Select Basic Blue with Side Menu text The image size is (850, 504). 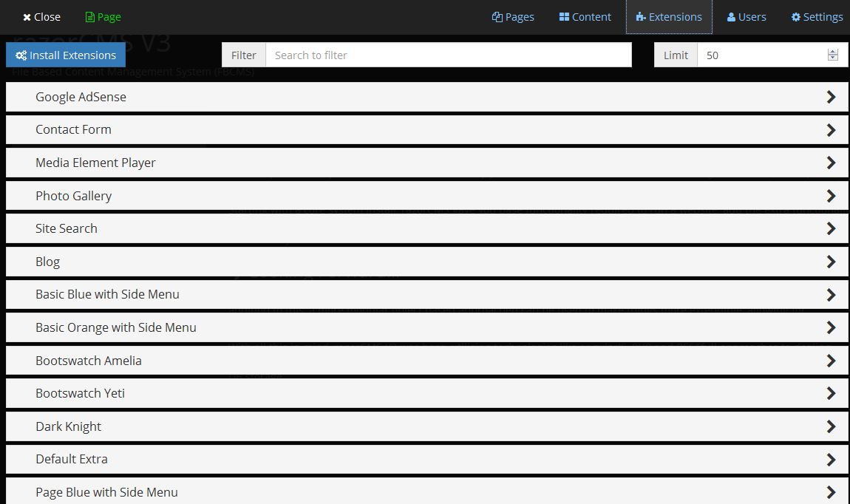click(x=107, y=294)
